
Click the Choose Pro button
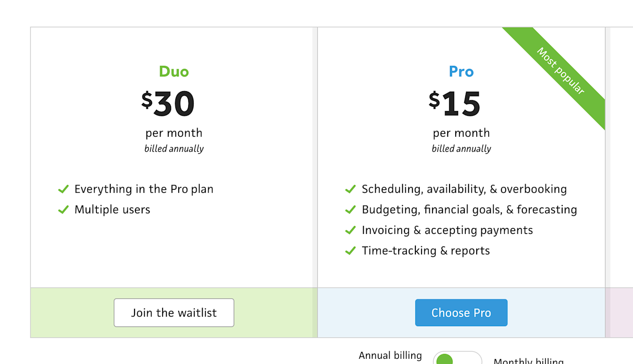click(x=461, y=313)
